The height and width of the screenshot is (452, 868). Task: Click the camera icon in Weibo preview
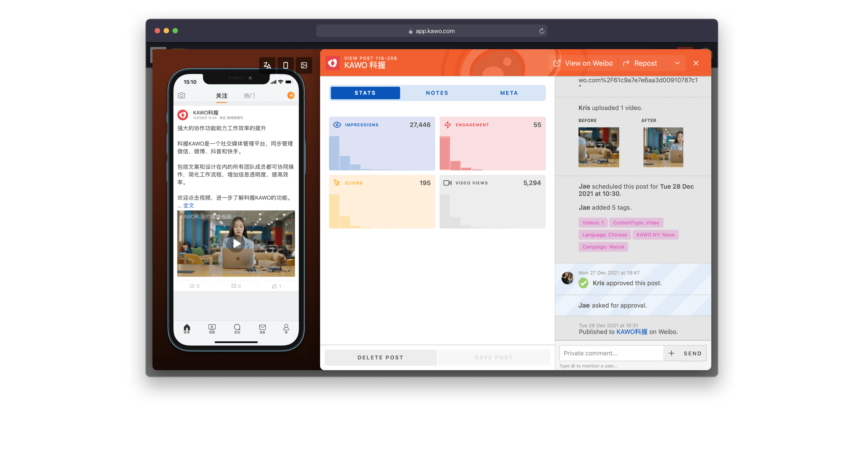click(x=181, y=95)
